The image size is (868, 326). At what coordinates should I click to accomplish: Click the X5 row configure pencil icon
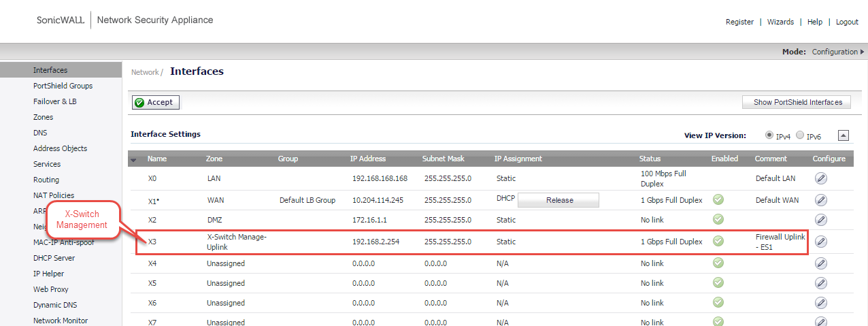pos(821,283)
